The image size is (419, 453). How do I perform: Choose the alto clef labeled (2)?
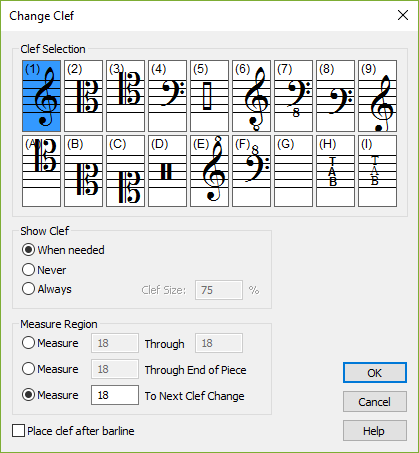pyautogui.click(x=83, y=96)
